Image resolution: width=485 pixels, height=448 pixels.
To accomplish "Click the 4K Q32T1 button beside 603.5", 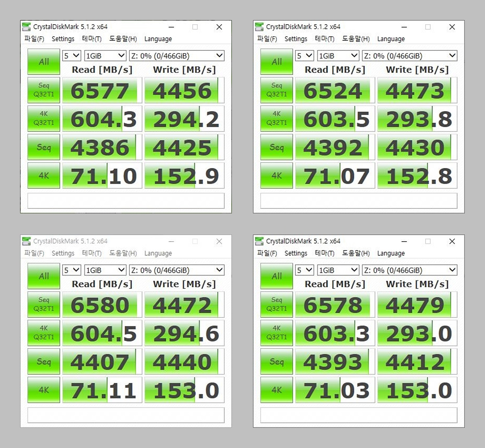I will click(x=276, y=118).
